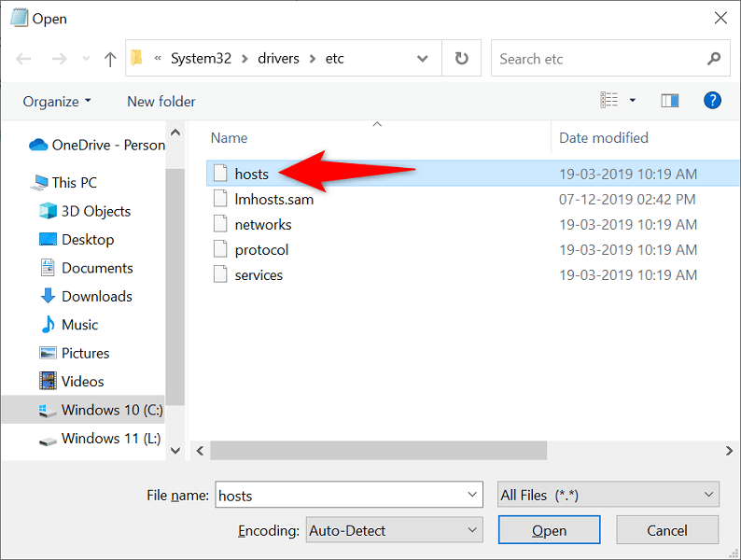Click the hosts date 19-03-2019 10:19 AM
741x560 pixels.
pos(628,174)
